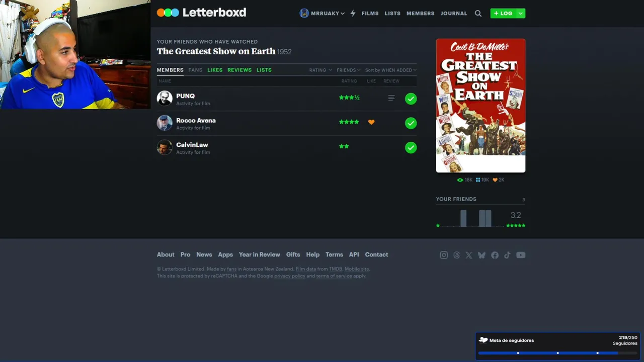Open The Greatest Show on Earth title link
Screen dimensions: 644x362
tap(216, 51)
